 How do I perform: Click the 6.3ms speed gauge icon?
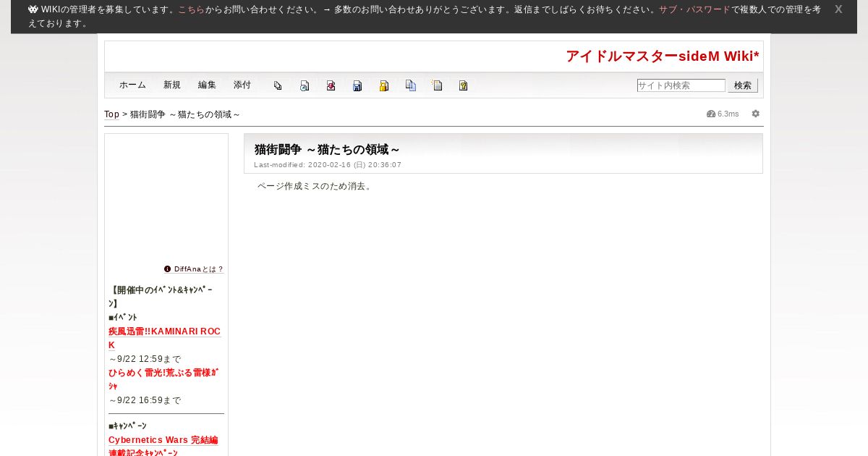(711, 114)
